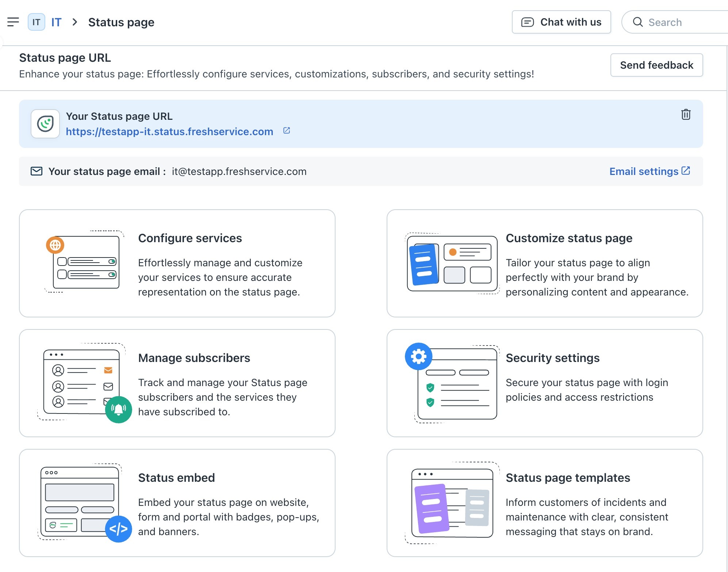Open the hamburger navigation menu
The height and width of the screenshot is (572, 728).
point(13,22)
